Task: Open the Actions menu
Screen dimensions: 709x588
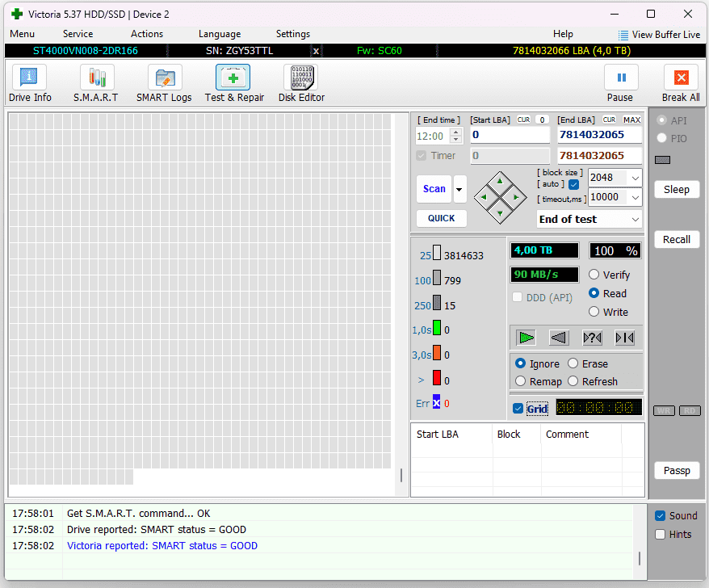Action: (x=147, y=34)
